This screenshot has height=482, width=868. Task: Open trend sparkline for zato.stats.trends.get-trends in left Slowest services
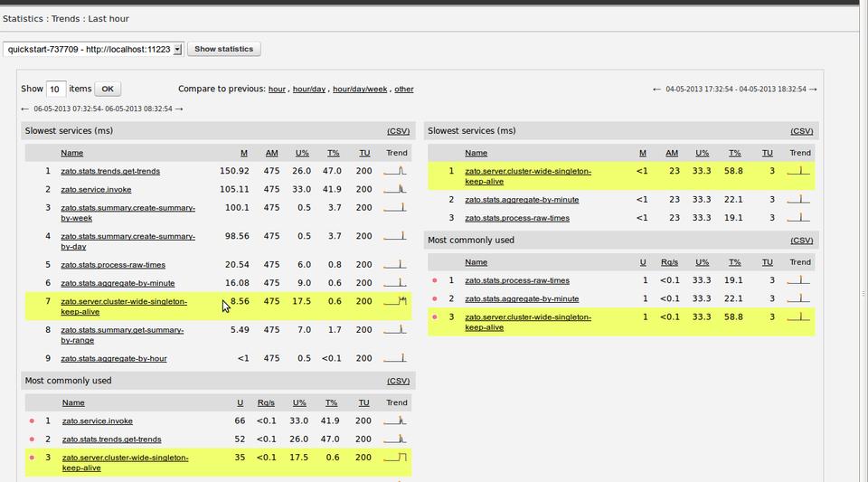(395, 171)
